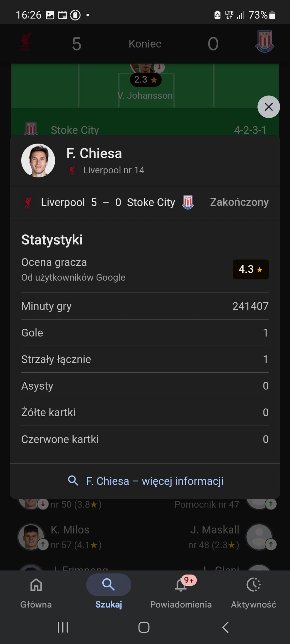Screen dimensions: 290x644
Task: Tap the Android back navigation arrow
Action: click(x=225, y=627)
